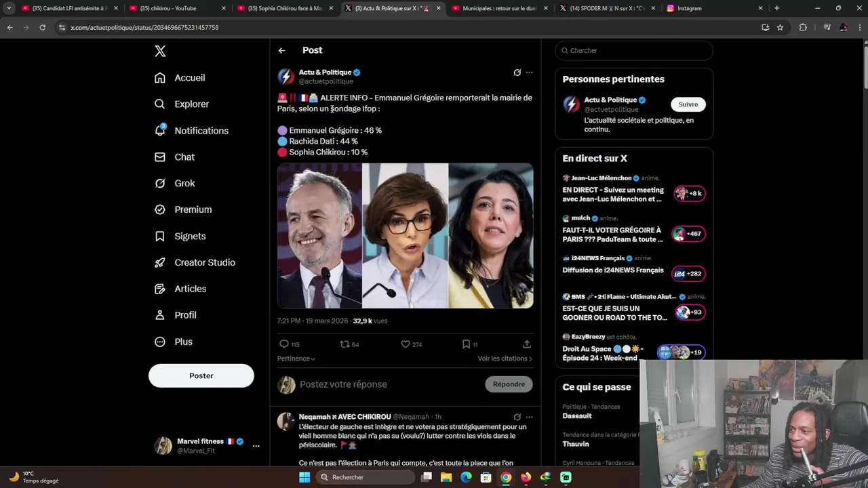Open the tab search dropdown arrow
This screenshot has width=868, height=488.
pos(9,8)
